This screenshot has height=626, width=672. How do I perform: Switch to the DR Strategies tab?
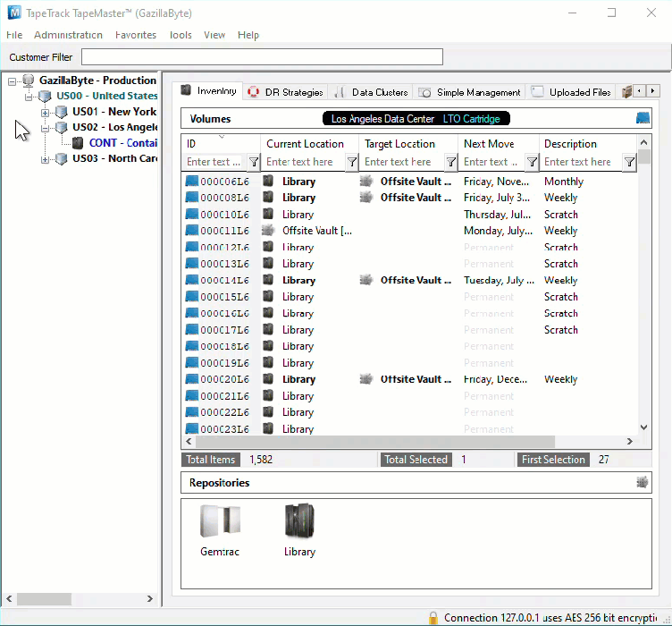(x=285, y=92)
